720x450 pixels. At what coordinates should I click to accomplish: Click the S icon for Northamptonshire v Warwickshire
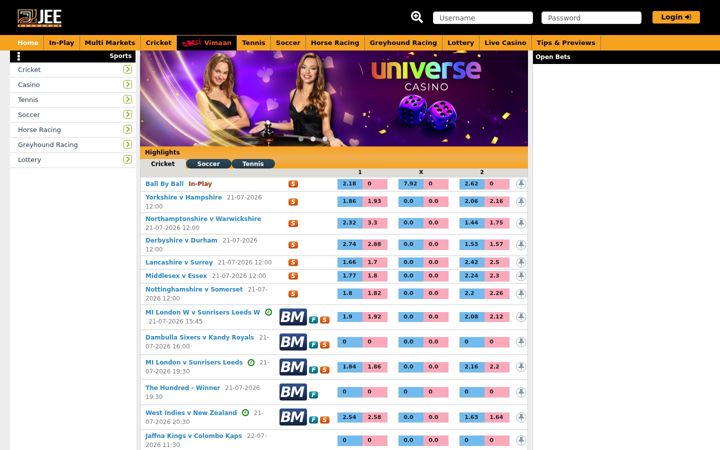tap(293, 223)
